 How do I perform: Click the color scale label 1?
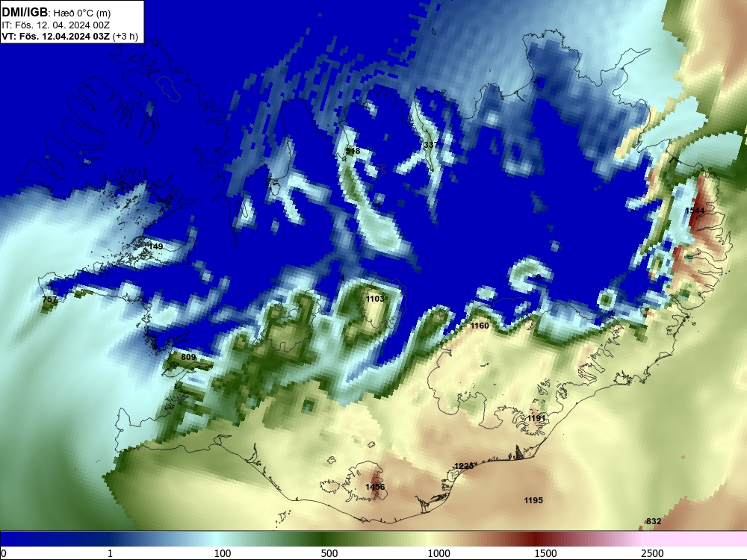click(110, 553)
